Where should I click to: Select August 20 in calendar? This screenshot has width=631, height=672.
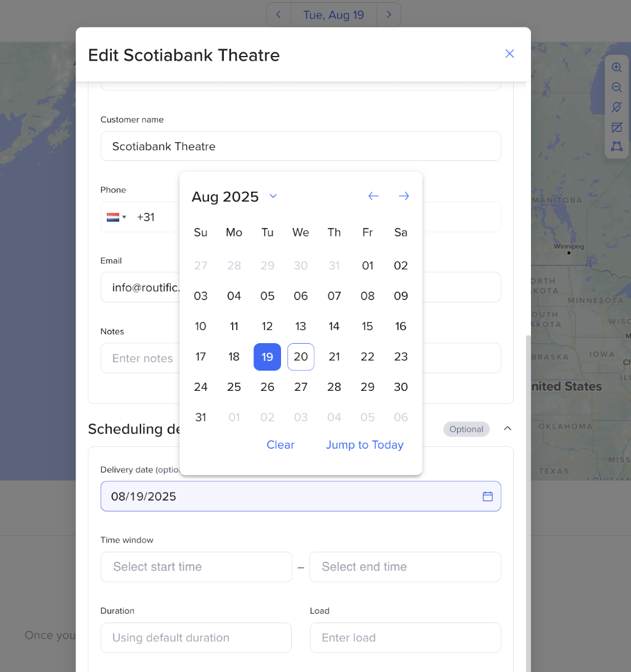pyautogui.click(x=301, y=357)
